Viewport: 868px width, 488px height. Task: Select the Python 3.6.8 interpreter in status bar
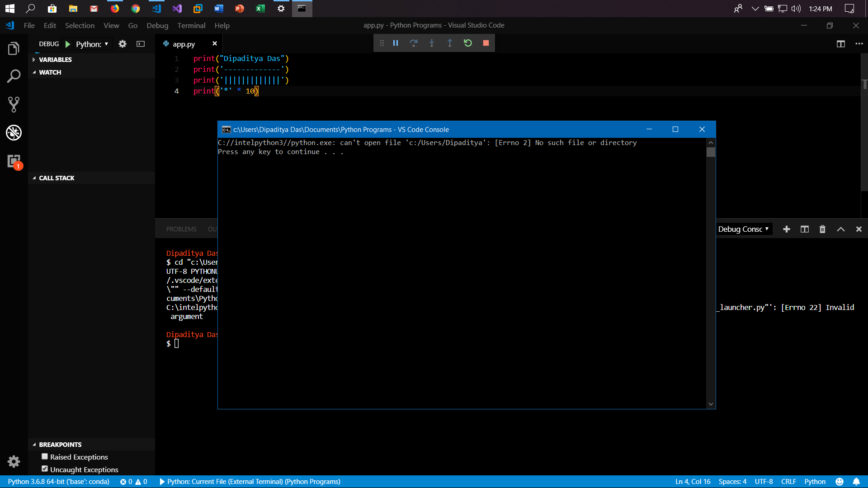tap(59, 481)
